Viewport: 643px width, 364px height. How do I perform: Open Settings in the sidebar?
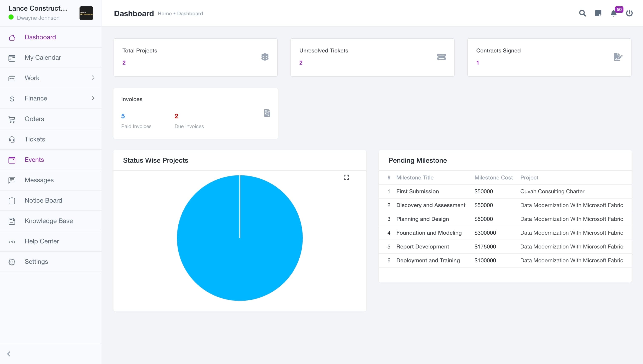click(x=36, y=261)
